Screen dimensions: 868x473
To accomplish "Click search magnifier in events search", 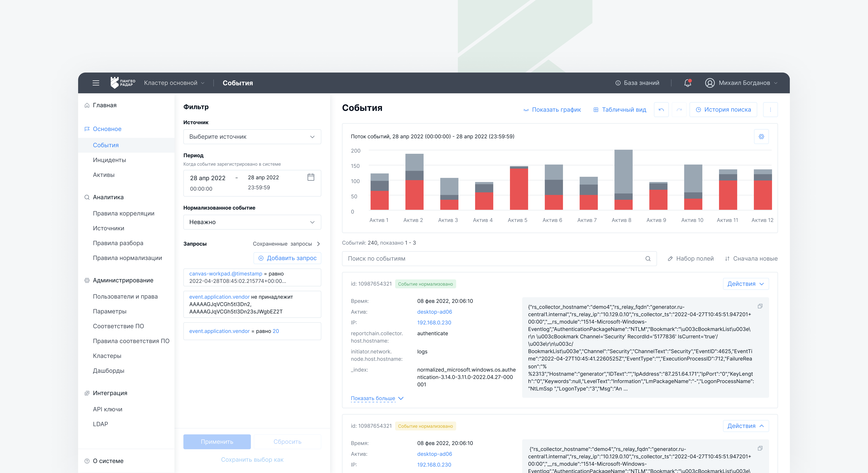I will point(648,259).
